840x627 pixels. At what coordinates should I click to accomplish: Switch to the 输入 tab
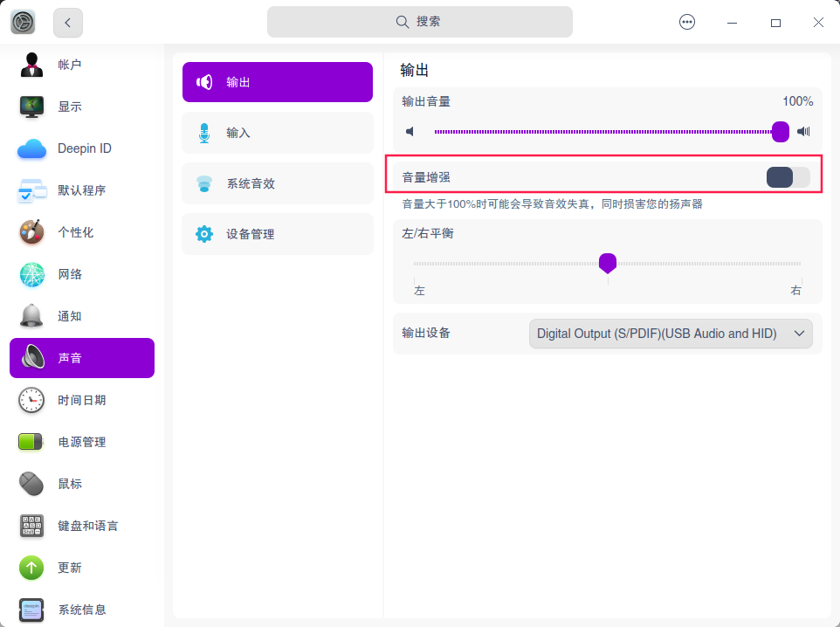pos(277,132)
